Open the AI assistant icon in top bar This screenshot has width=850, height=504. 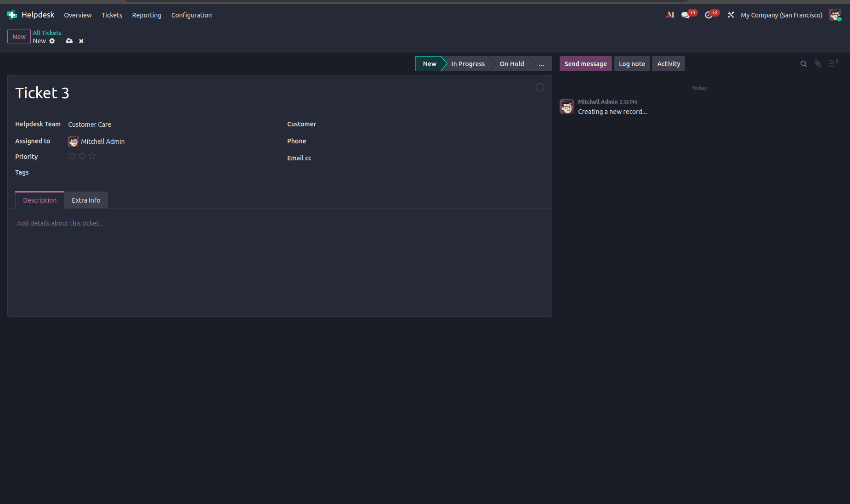[x=670, y=15]
